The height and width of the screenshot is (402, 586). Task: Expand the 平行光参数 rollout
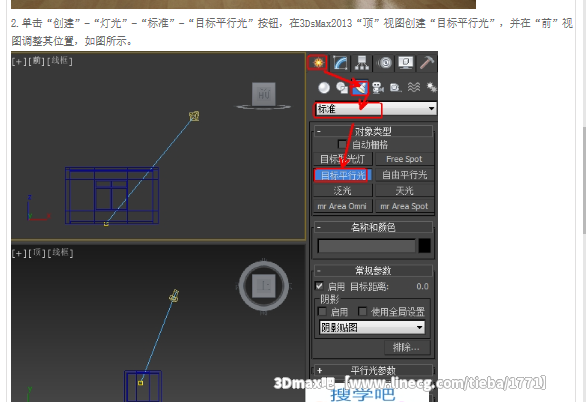click(373, 370)
